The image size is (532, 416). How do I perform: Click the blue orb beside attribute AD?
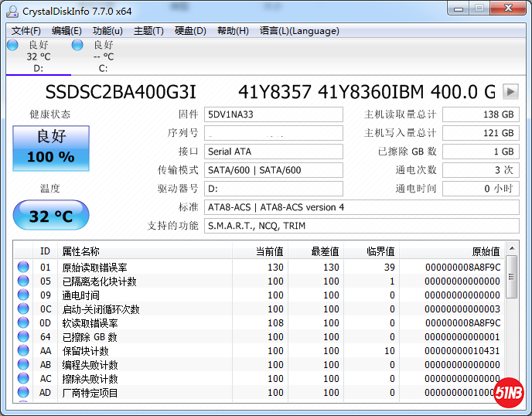[x=23, y=393]
